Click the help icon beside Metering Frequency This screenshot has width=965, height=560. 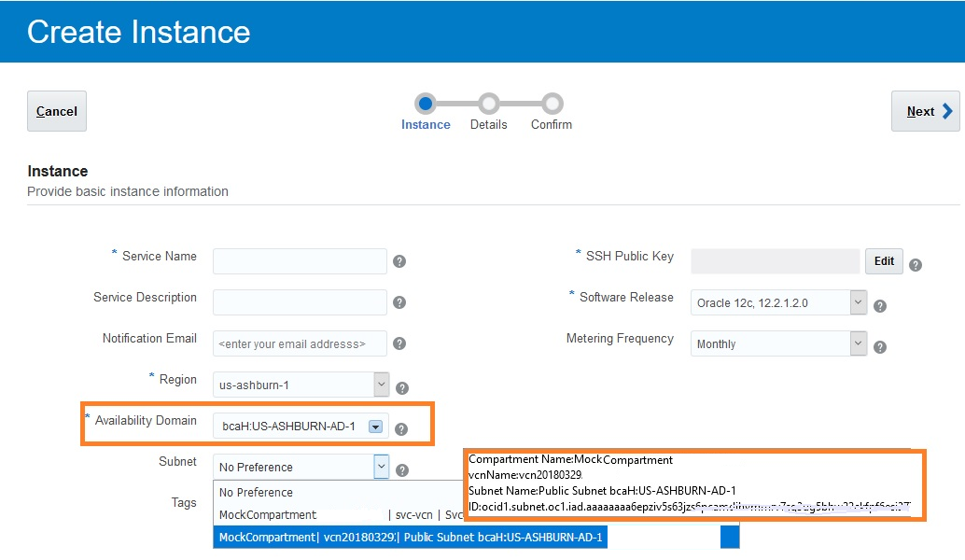(879, 347)
